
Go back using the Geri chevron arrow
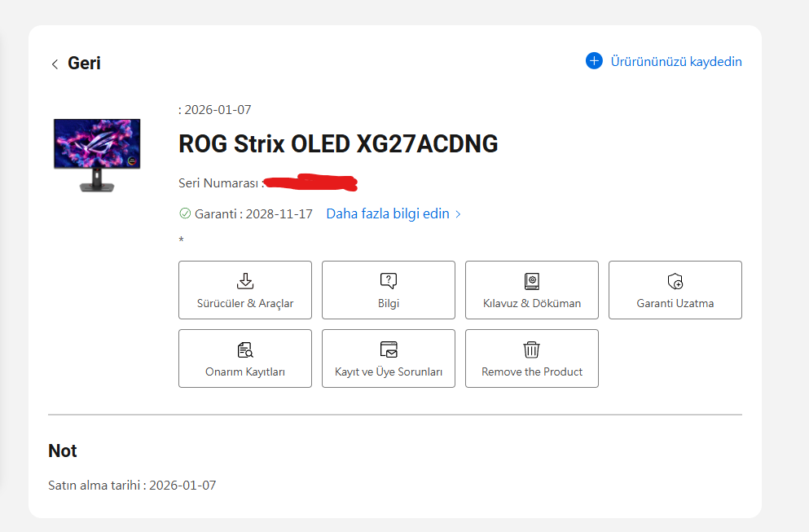pos(55,64)
